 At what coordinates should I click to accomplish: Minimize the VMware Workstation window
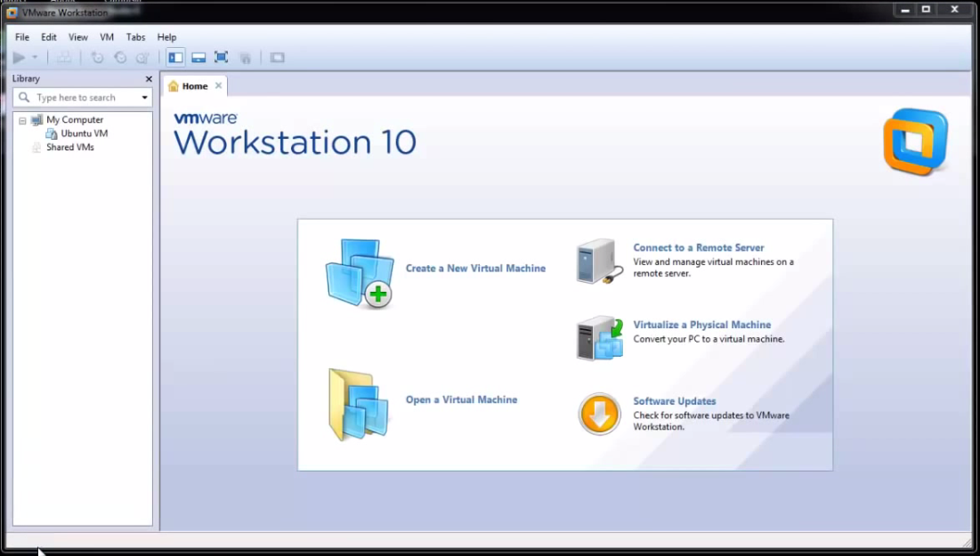pos(905,10)
